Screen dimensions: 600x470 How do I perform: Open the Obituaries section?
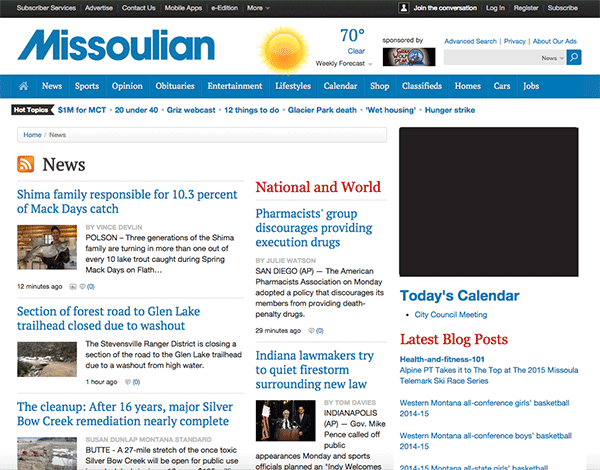coord(175,86)
